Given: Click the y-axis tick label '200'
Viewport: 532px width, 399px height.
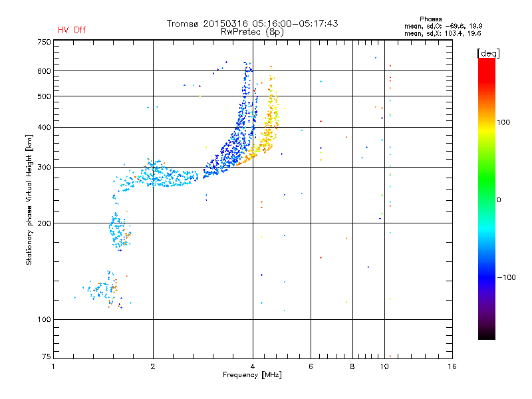Looking at the screenshot, I should [x=44, y=223].
